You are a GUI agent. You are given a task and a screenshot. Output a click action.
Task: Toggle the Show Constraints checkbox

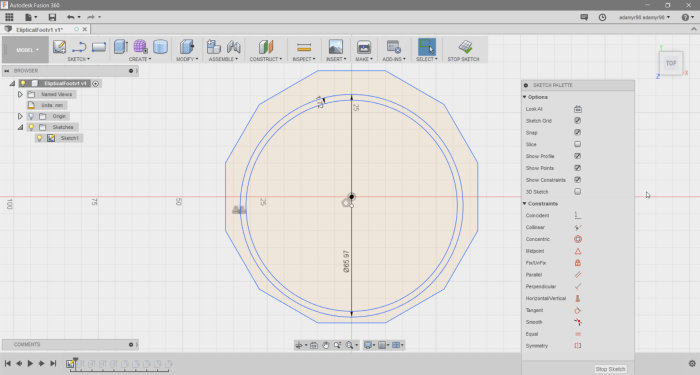click(x=578, y=180)
